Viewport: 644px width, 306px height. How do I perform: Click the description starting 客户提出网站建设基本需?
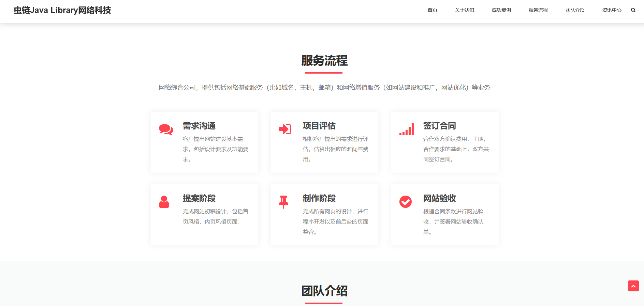coord(216,149)
